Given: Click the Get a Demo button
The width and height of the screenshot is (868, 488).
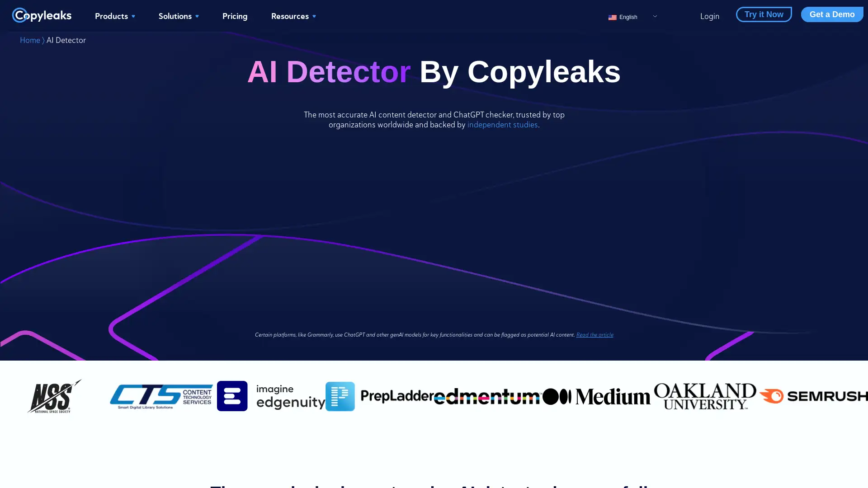Looking at the screenshot, I should pos(832,14).
